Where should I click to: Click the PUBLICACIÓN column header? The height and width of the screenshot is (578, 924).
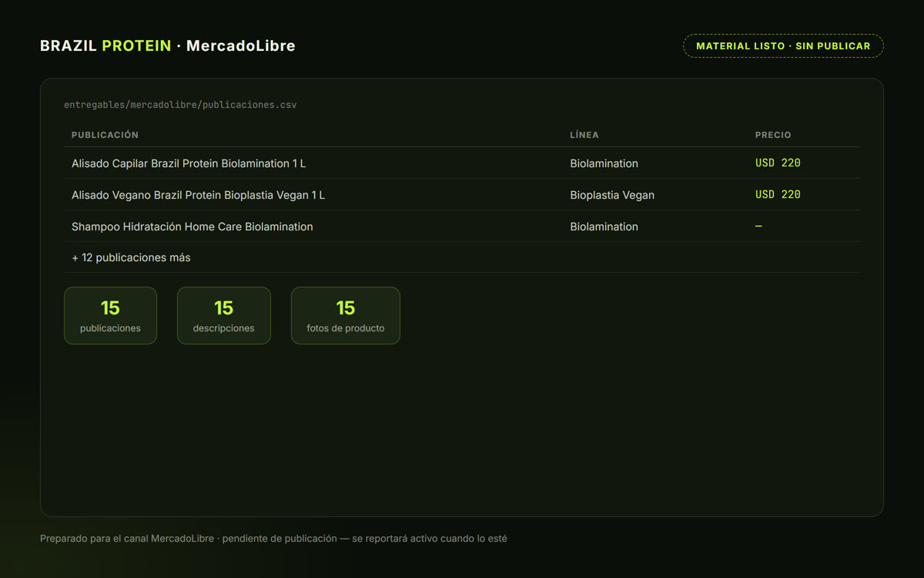click(x=105, y=135)
